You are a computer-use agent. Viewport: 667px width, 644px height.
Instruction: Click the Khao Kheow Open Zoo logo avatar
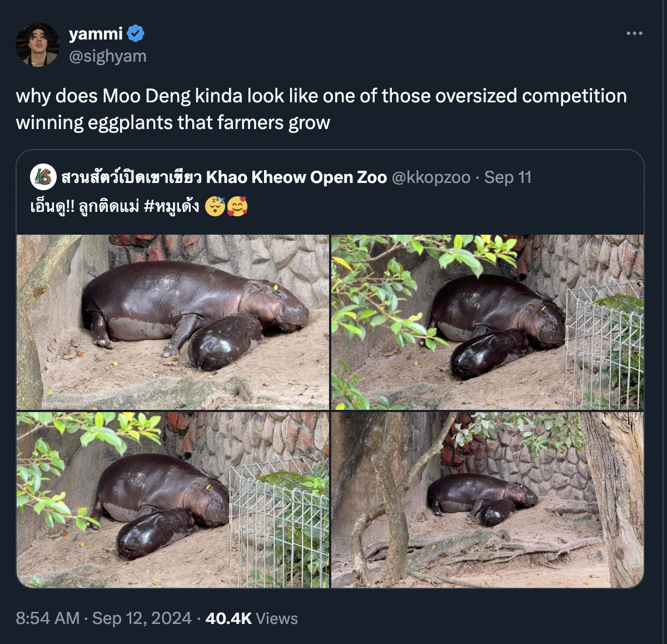click(43, 178)
